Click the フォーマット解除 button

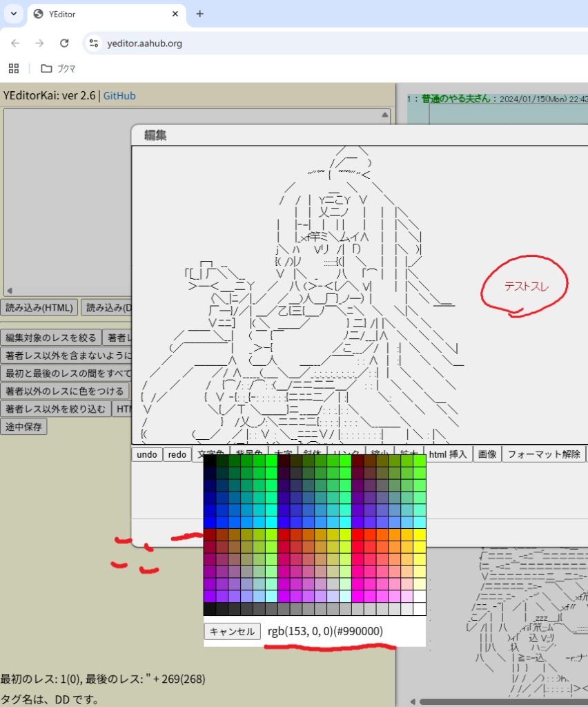point(542,454)
